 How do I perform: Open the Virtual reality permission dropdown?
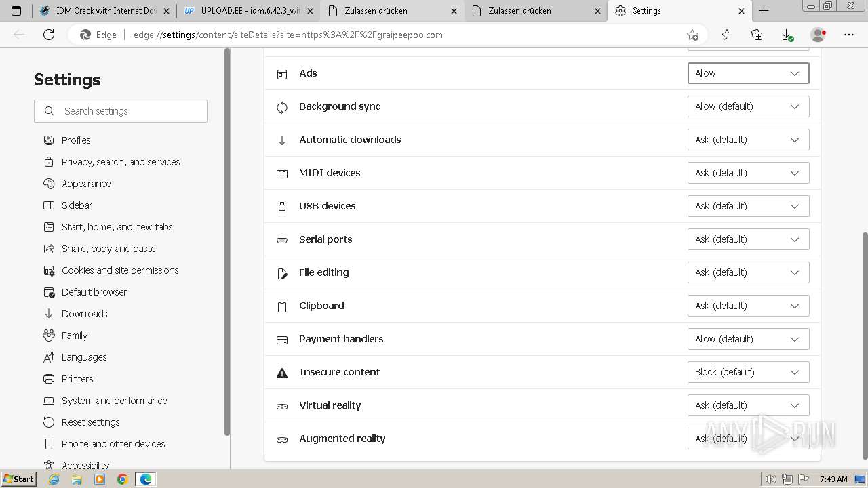748,405
